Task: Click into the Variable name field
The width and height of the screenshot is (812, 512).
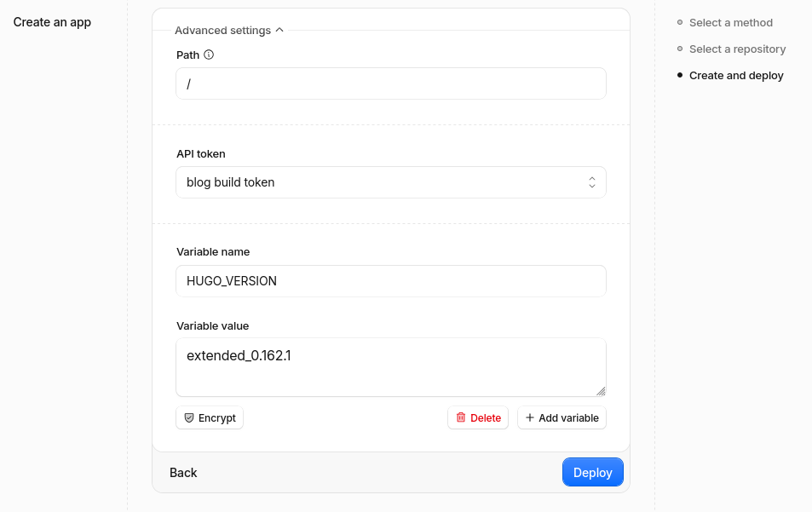Action: pyautogui.click(x=391, y=281)
